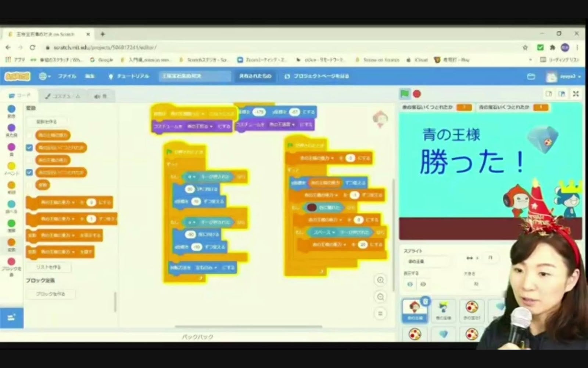Uncheck the fourth variable's checkbox in palette
Image resolution: width=588 pixels, height=368 pixels.
[x=29, y=172]
